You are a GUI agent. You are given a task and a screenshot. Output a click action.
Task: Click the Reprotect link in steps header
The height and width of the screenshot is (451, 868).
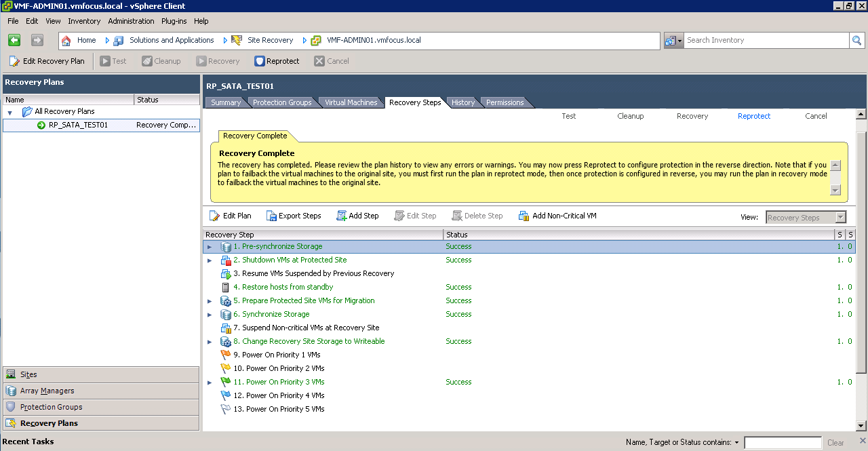coord(754,116)
